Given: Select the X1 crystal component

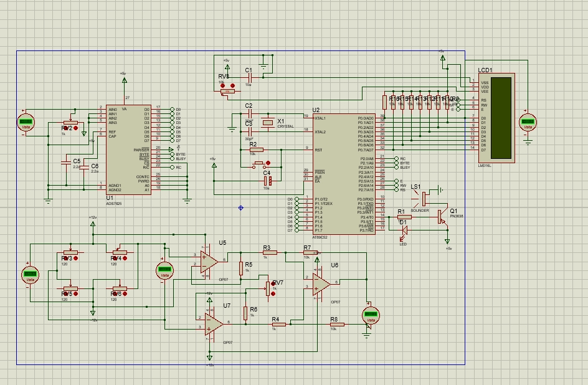Looking at the screenshot, I should pos(268,123).
